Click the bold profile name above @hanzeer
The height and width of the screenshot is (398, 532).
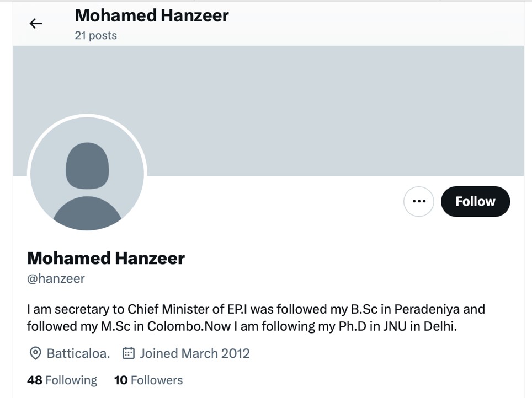106,258
